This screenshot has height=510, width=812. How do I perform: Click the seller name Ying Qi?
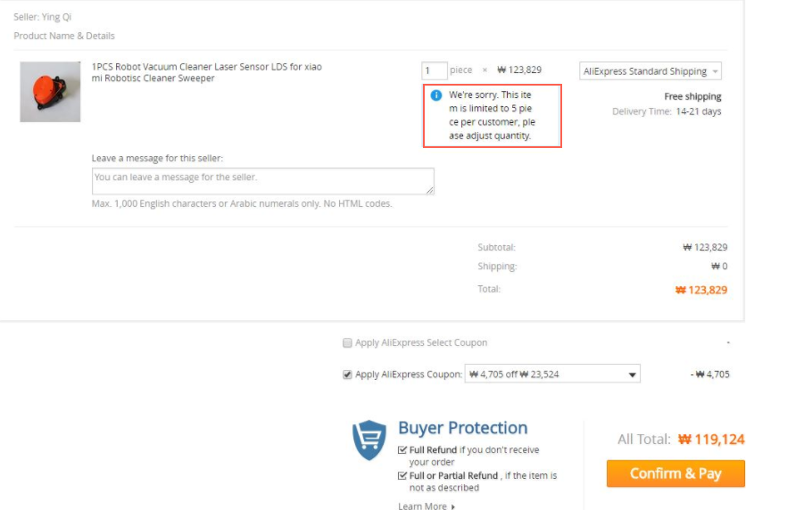[56, 17]
